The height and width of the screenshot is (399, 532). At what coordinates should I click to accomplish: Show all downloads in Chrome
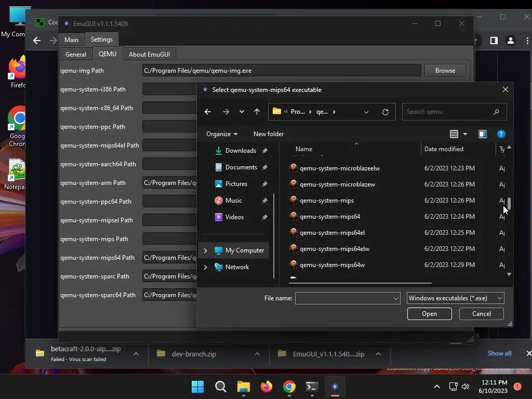(x=499, y=353)
